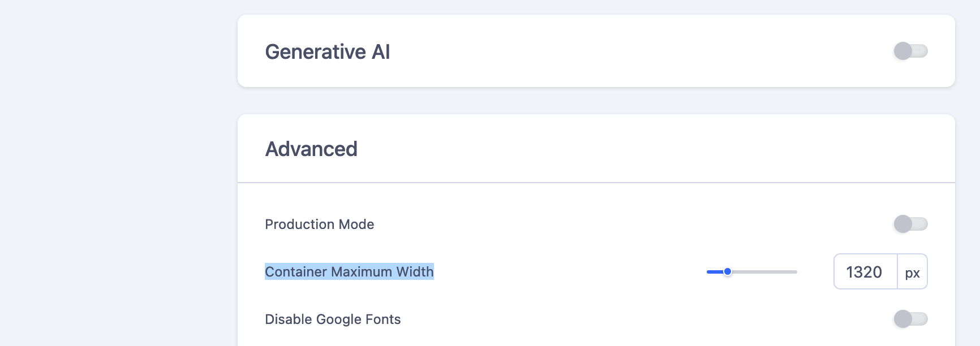Click the Disable Google Fonts label
The height and width of the screenshot is (346, 980).
(333, 319)
